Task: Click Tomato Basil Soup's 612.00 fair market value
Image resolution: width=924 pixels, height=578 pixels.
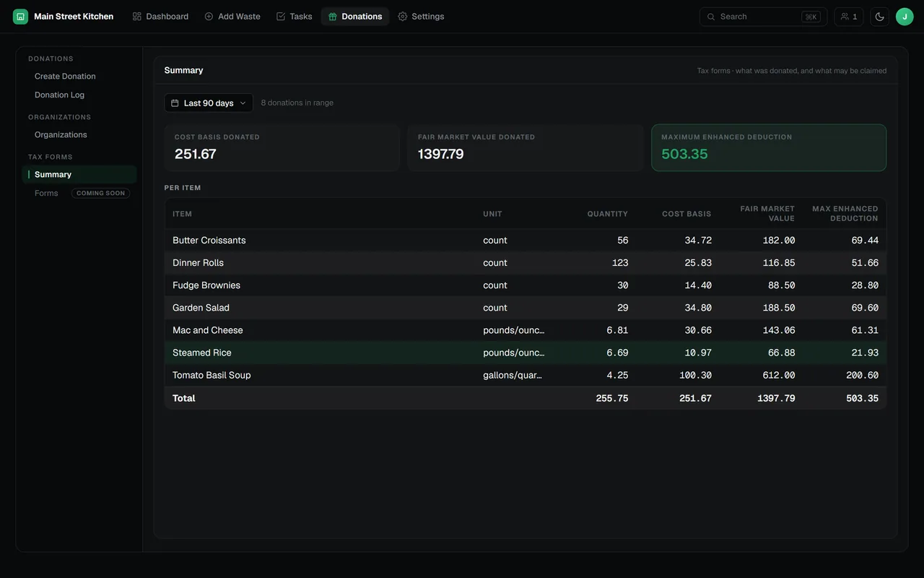Action: coord(779,376)
